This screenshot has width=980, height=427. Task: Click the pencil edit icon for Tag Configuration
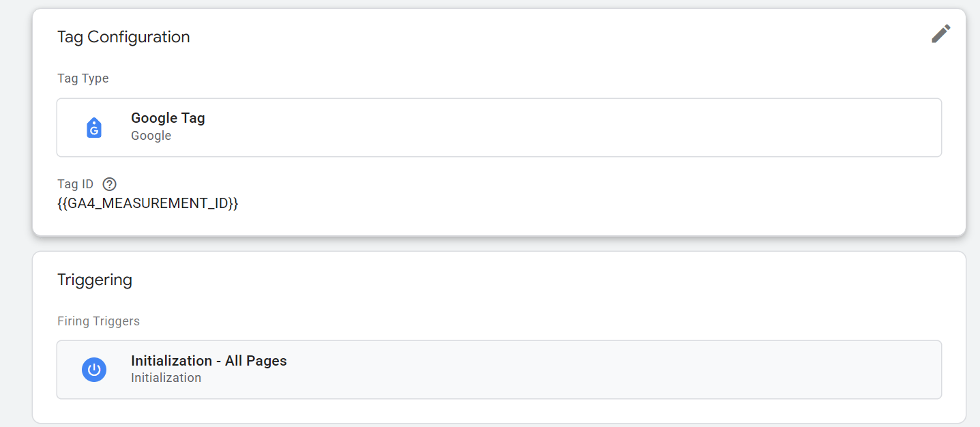[x=940, y=34]
